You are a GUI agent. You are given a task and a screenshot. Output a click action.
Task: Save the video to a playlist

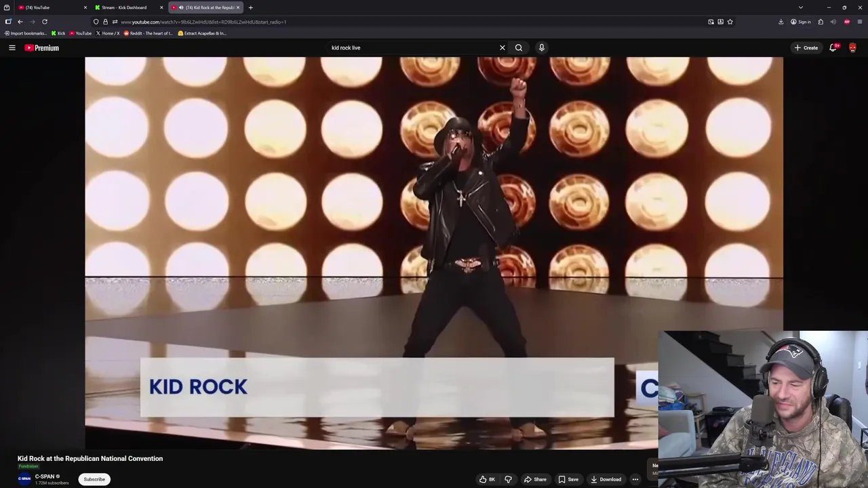point(568,479)
